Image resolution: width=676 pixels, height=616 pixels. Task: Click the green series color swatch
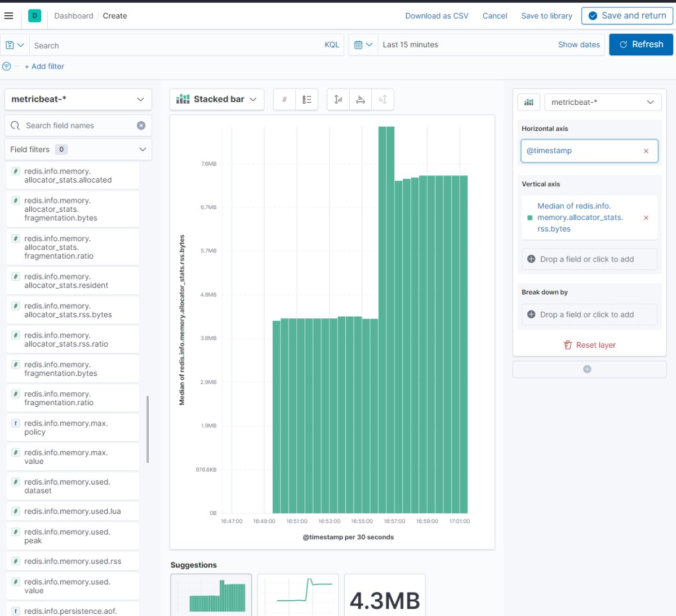point(530,218)
